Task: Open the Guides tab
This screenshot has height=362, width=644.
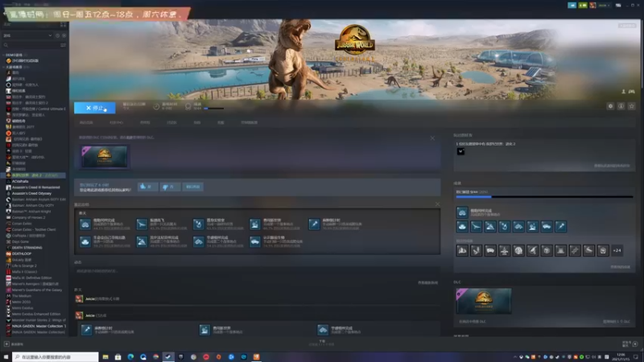Action: coord(197,122)
